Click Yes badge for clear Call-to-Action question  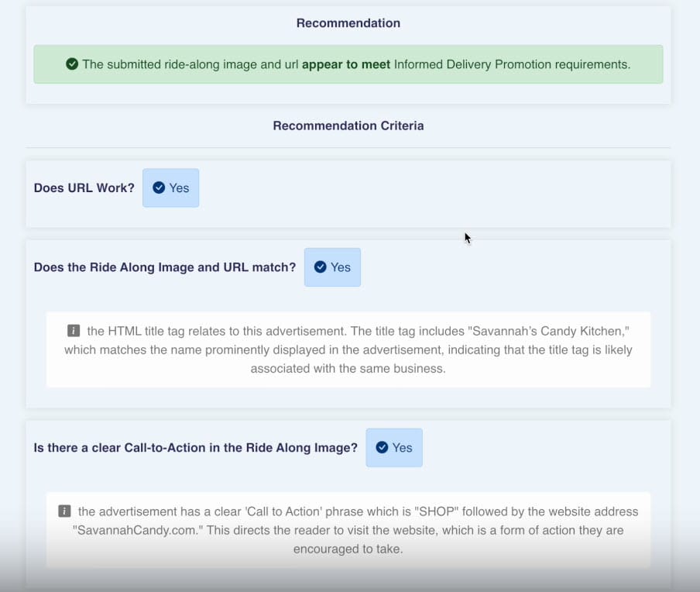(393, 448)
